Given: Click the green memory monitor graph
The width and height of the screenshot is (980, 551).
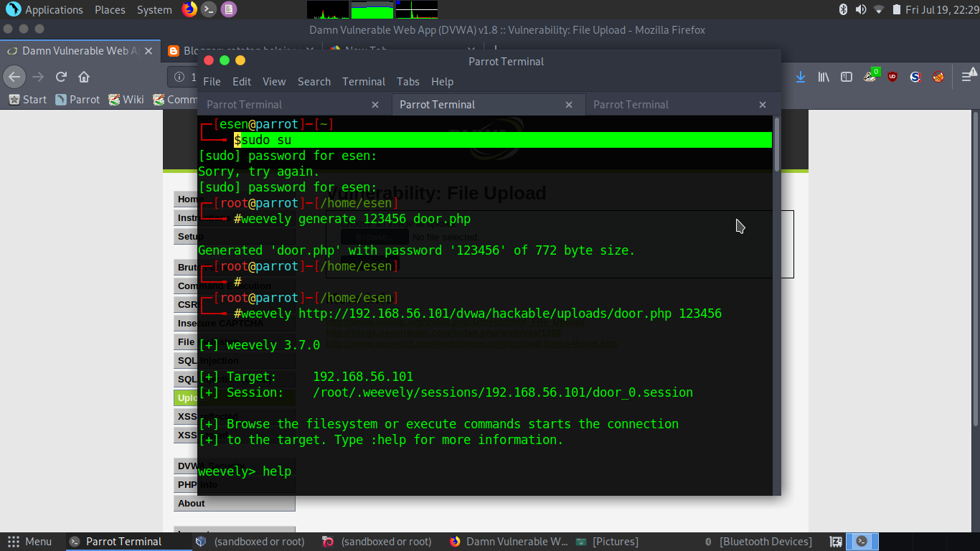Looking at the screenshot, I should click(372, 9).
